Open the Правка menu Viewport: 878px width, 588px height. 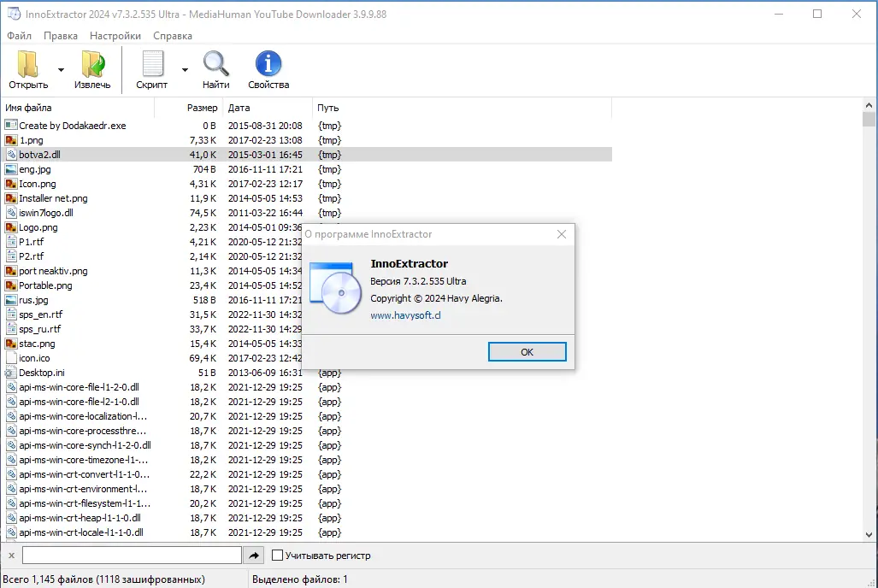tap(61, 36)
